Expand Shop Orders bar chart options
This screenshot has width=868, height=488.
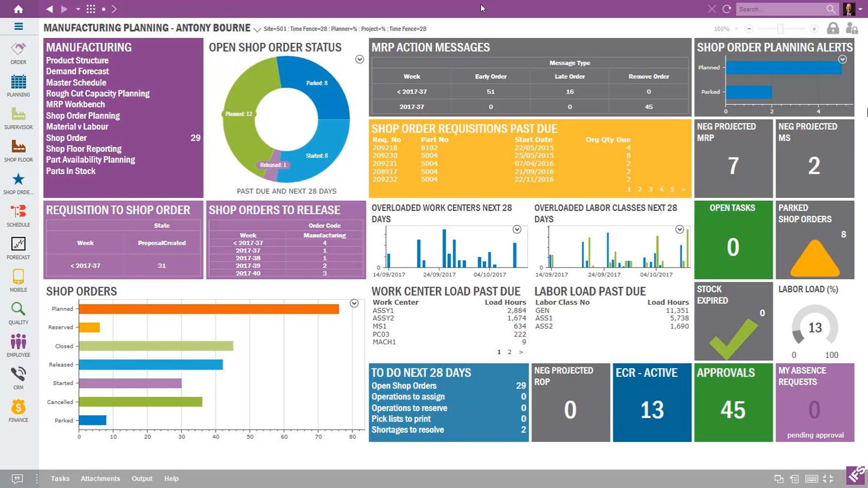(354, 304)
